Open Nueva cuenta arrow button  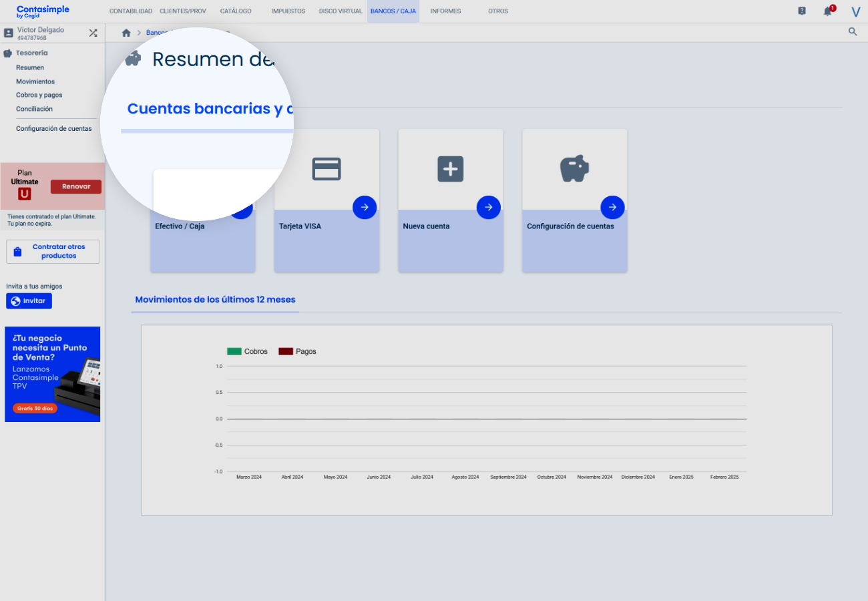click(489, 208)
